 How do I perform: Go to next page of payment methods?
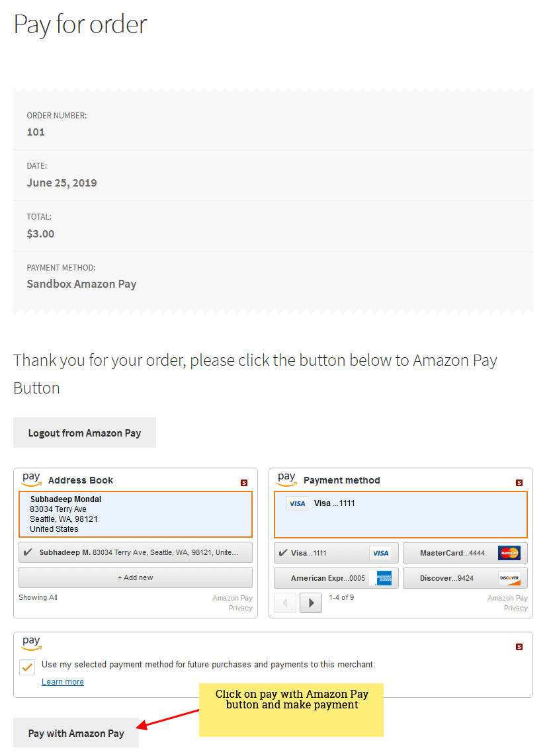tap(311, 603)
